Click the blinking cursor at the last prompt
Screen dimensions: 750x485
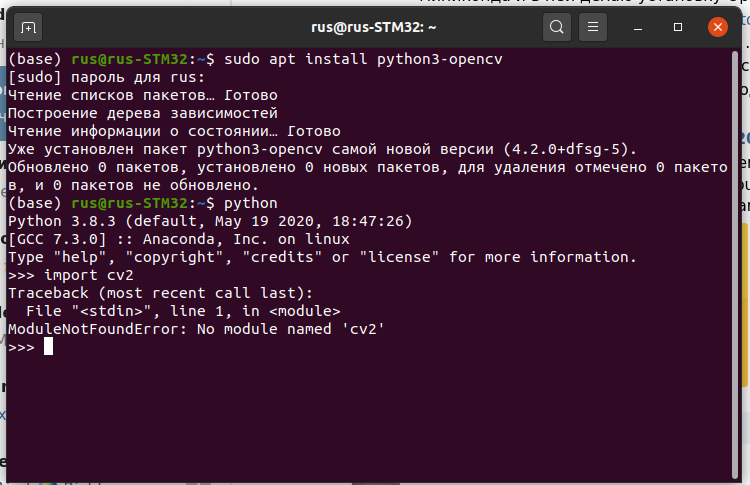coord(48,346)
